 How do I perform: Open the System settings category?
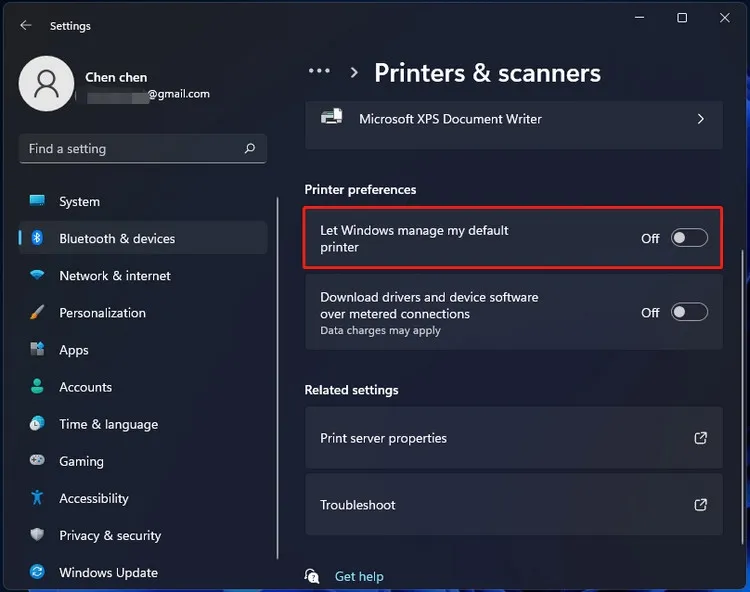[x=143, y=201]
